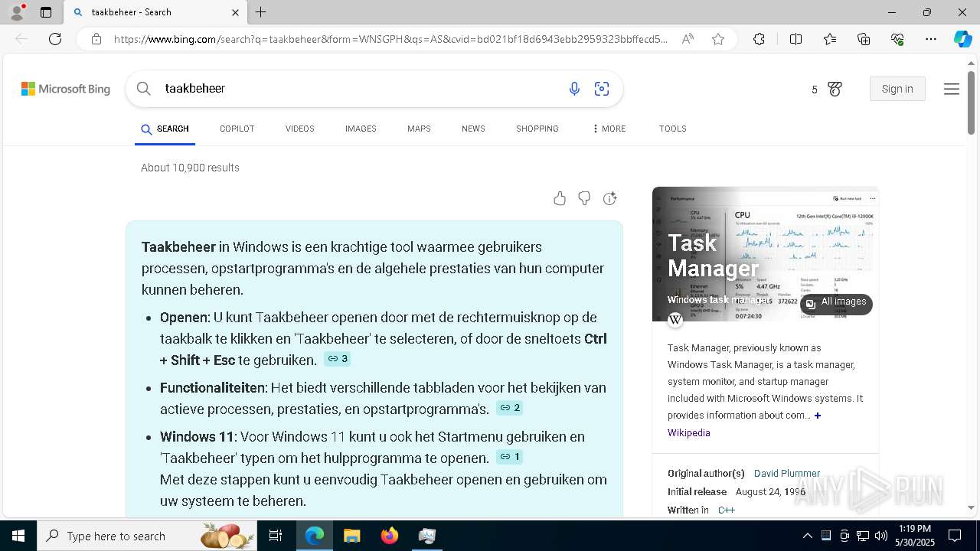Open the C++ link

727,510
